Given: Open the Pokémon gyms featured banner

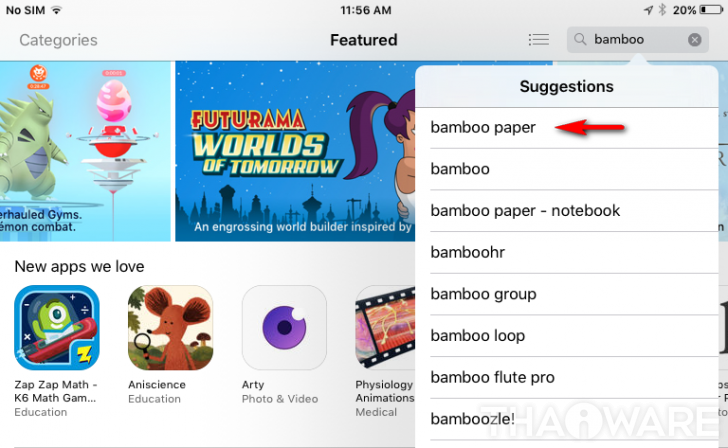Looking at the screenshot, I should [85, 151].
